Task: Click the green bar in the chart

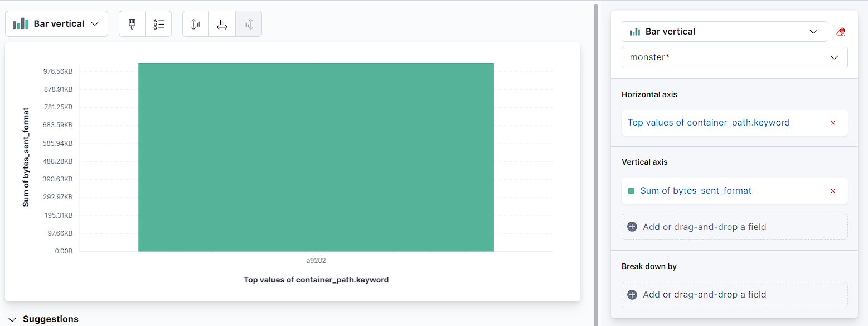Action: click(316, 157)
